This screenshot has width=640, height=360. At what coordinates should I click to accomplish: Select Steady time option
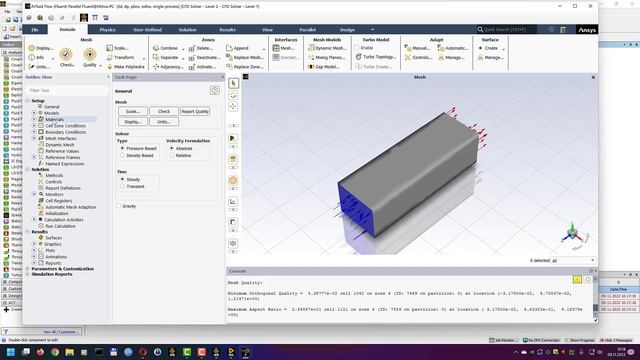pyautogui.click(x=122, y=180)
